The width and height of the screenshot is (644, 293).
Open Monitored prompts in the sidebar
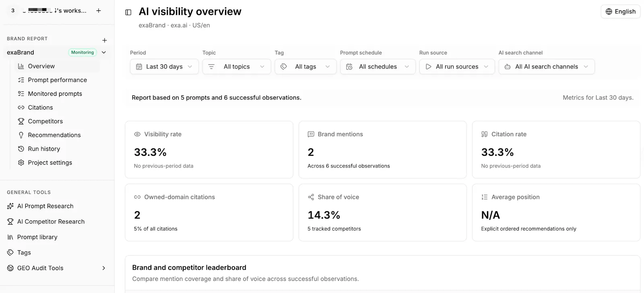(57, 94)
